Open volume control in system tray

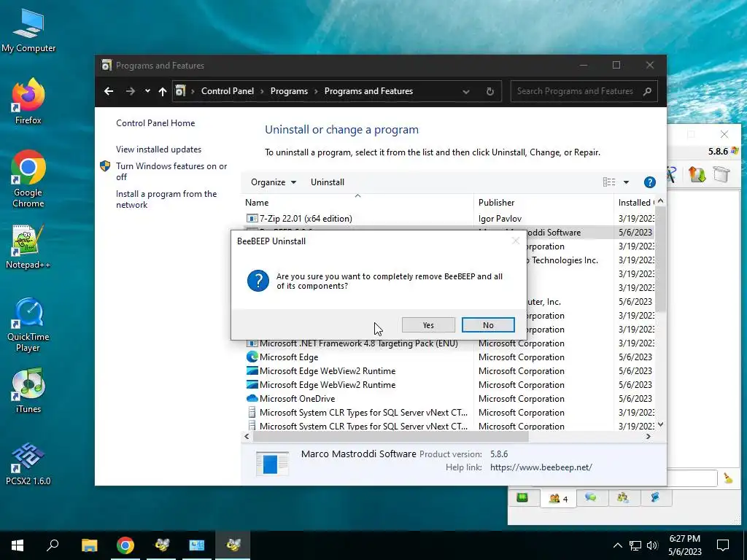click(652, 545)
